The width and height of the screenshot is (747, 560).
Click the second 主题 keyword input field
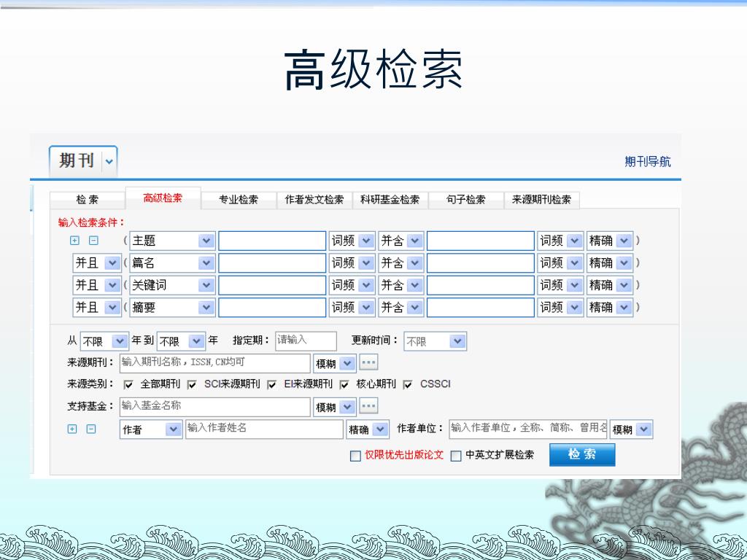[481, 241]
